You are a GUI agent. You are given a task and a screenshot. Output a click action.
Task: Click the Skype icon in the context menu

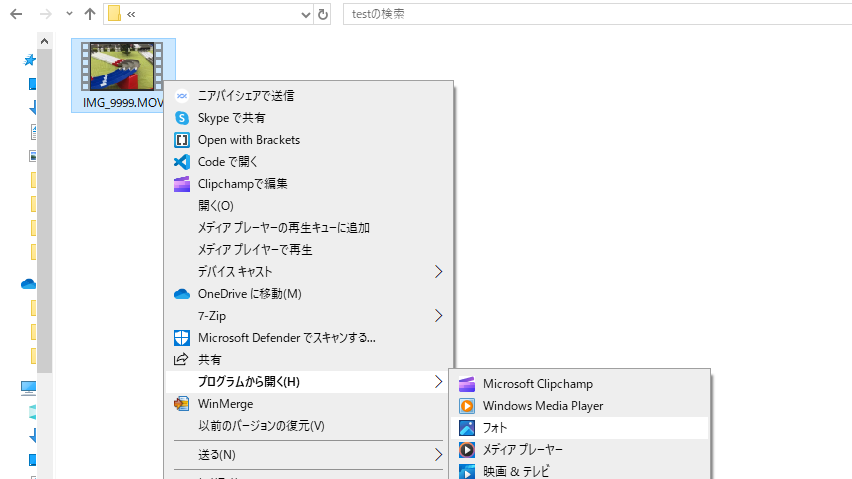181,118
